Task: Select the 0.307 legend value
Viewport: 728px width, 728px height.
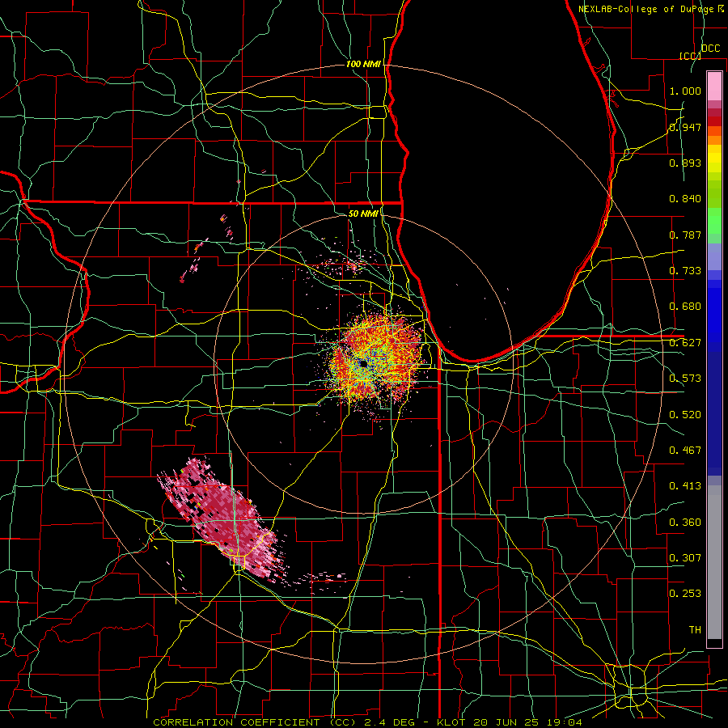Action: coord(685,558)
